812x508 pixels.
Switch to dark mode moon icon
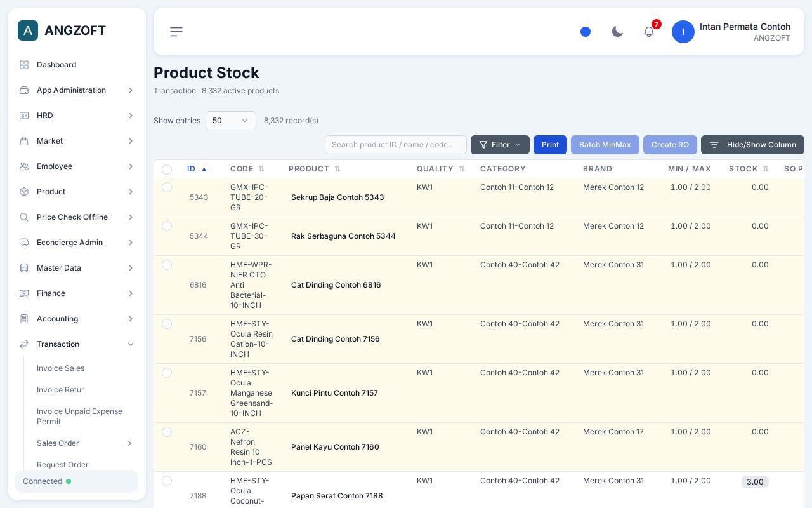(x=617, y=32)
